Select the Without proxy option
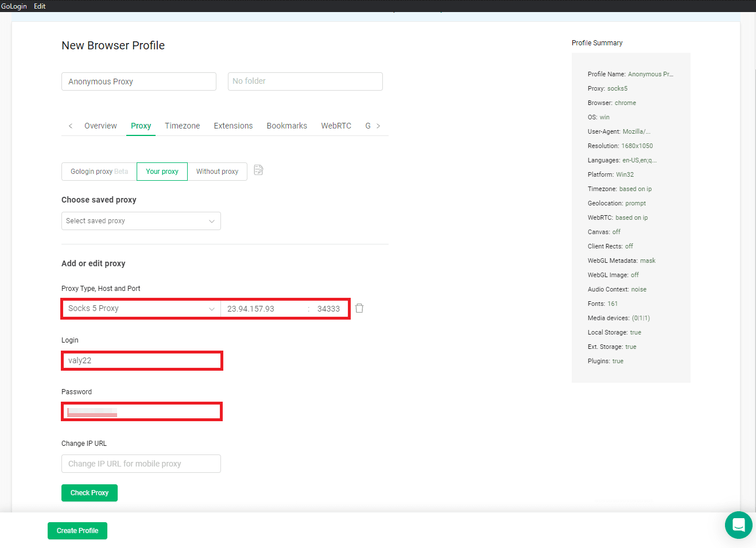The height and width of the screenshot is (548, 756). (x=217, y=171)
